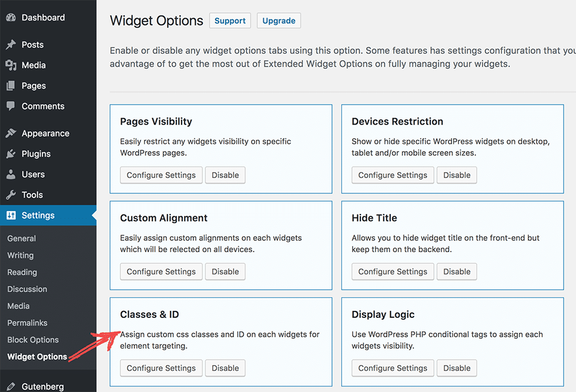Image resolution: width=576 pixels, height=392 pixels.
Task: Configure settings for Pages Visibility
Action: pos(160,175)
